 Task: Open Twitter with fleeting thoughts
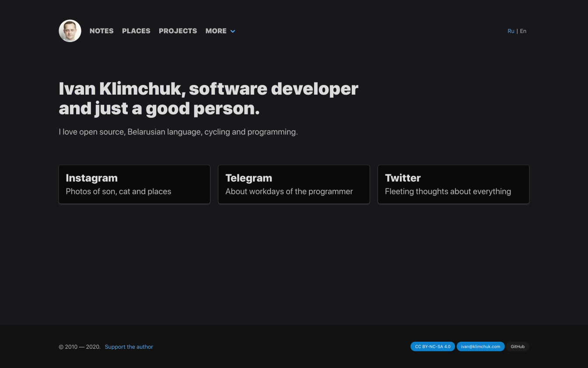point(453,184)
